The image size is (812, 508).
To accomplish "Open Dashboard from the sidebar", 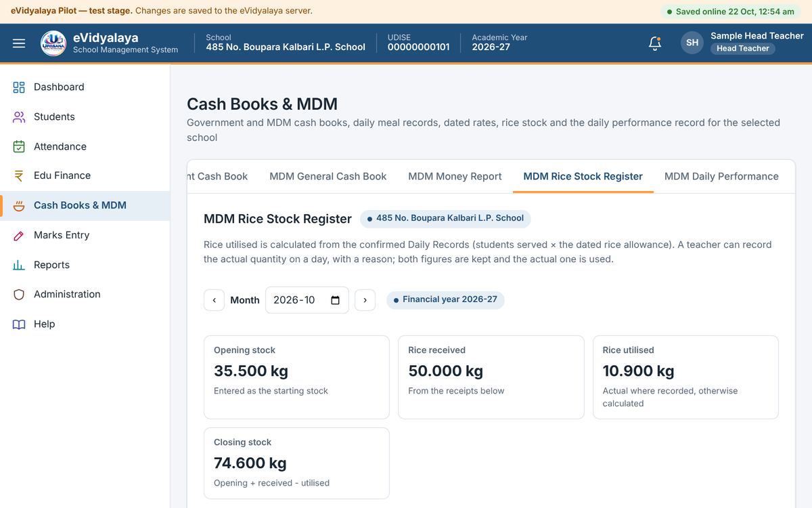I will [85, 87].
